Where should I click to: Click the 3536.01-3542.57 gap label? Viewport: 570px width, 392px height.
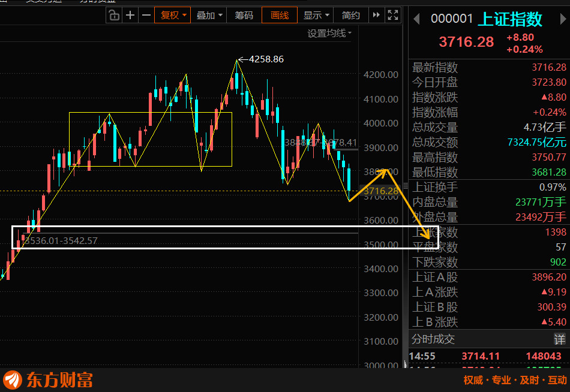point(61,240)
